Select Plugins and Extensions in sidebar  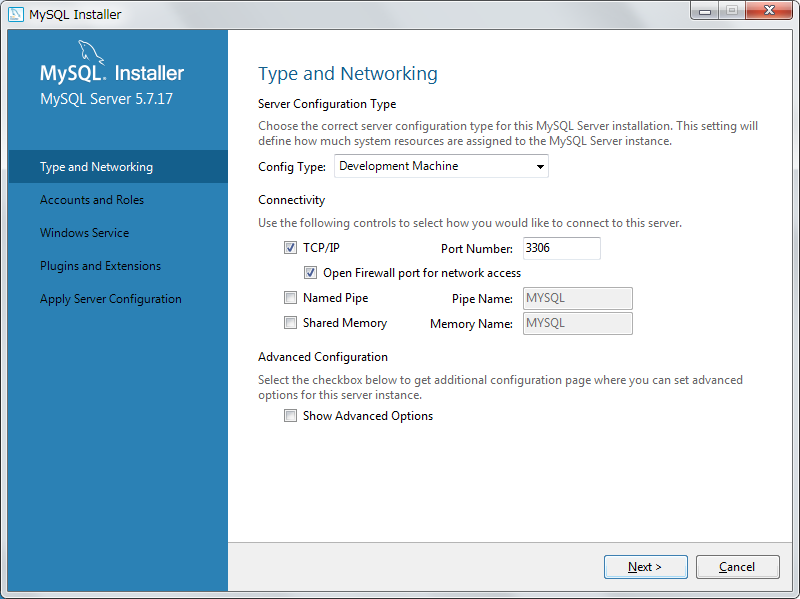[100, 266]
